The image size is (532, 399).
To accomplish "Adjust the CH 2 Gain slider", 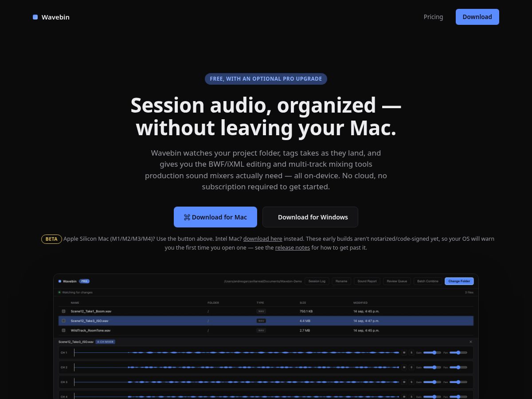I will pos(432,368).
